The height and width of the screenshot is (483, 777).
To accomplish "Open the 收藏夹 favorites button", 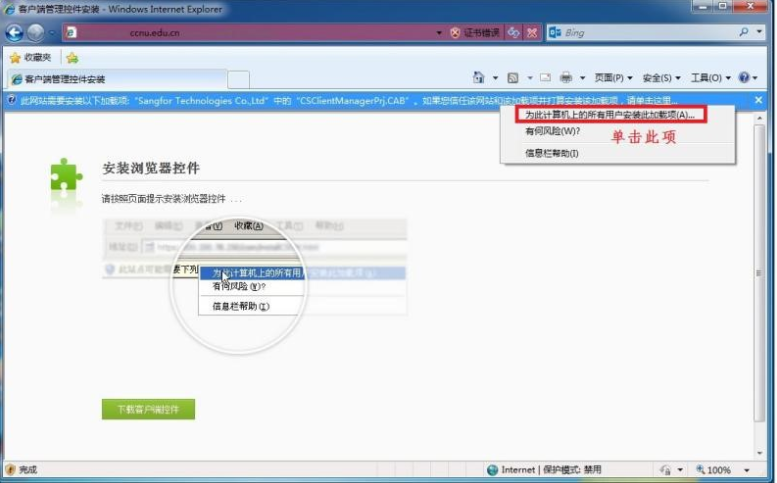I will 30,58.
